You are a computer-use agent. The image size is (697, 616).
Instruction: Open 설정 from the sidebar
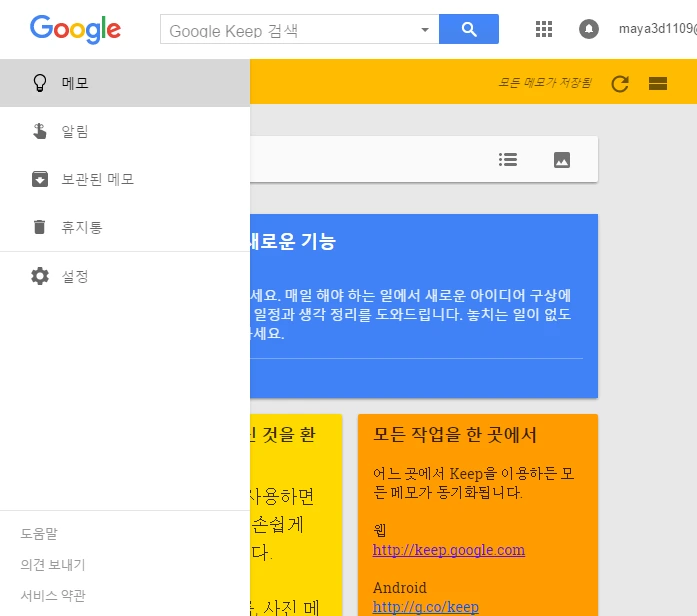tap(125, 276)
